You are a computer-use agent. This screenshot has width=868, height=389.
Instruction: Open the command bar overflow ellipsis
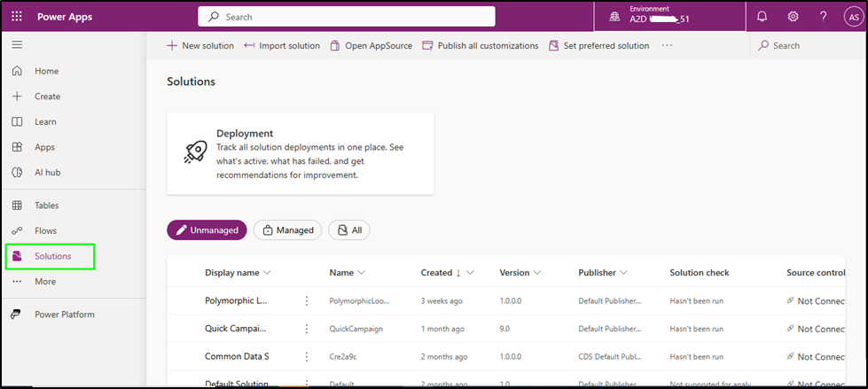(667, 46)
